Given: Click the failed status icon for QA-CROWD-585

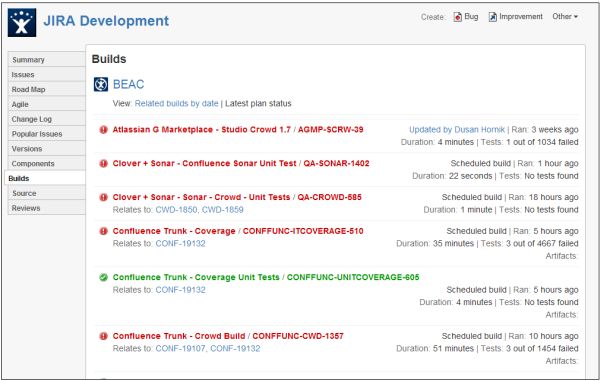Looking at the screenshot, I should click(x=103, y=197).
